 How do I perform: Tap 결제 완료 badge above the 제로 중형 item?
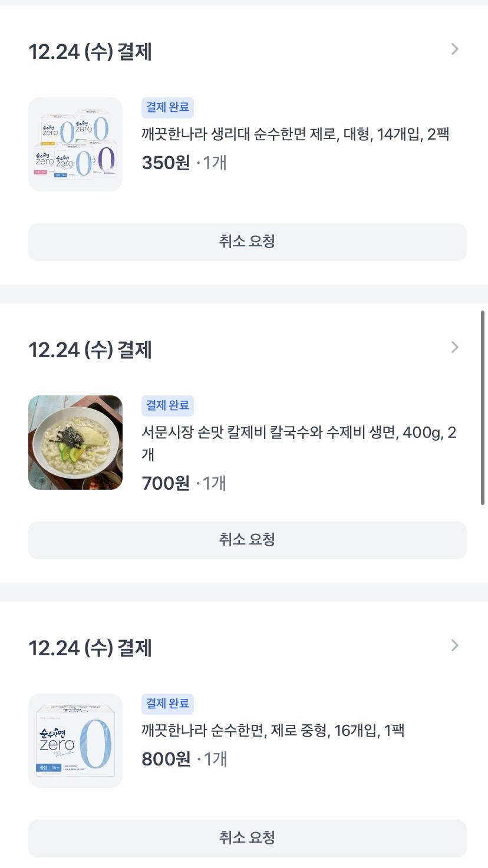click(167, 704)
